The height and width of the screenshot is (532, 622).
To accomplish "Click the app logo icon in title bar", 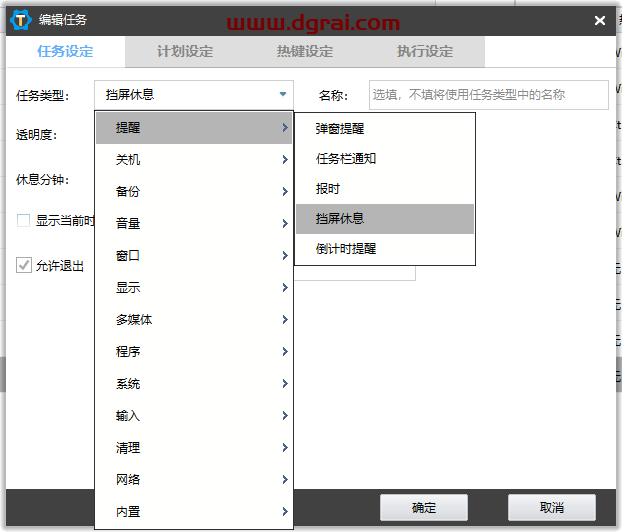I will [21, 20].
